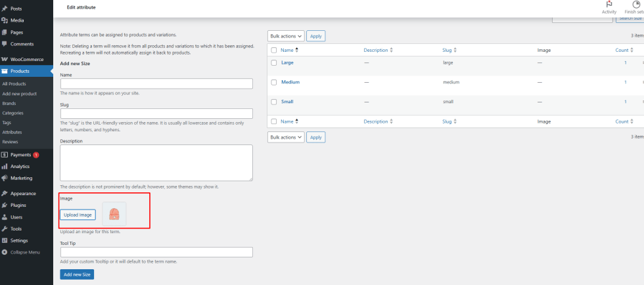The width and height of the screenshot is (644, 285).
Task: Click the Upload Image button
Action: coord(78,215)
